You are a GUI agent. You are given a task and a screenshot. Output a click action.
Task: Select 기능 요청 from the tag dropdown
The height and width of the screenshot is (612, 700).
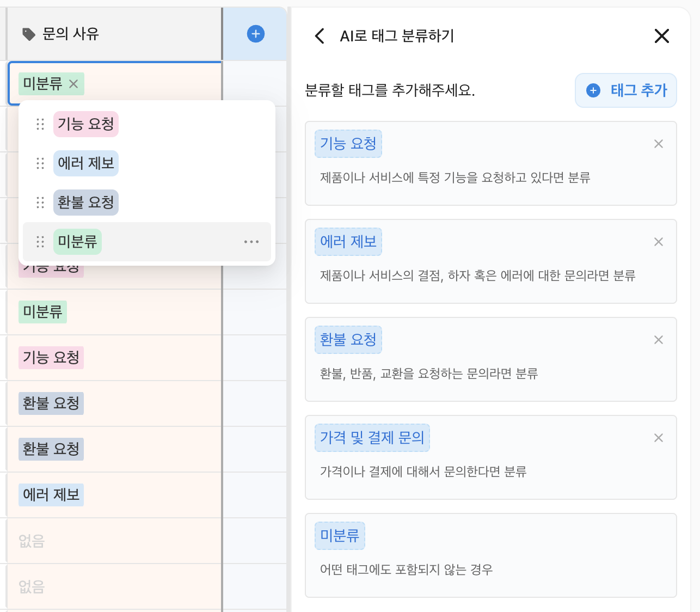[86, 124]
